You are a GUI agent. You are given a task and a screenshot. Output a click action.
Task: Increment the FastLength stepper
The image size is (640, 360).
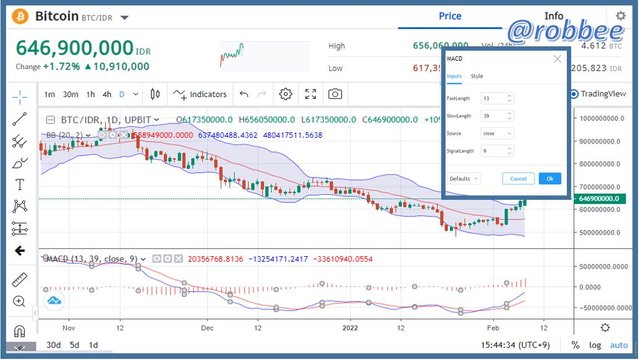(509, 96)
